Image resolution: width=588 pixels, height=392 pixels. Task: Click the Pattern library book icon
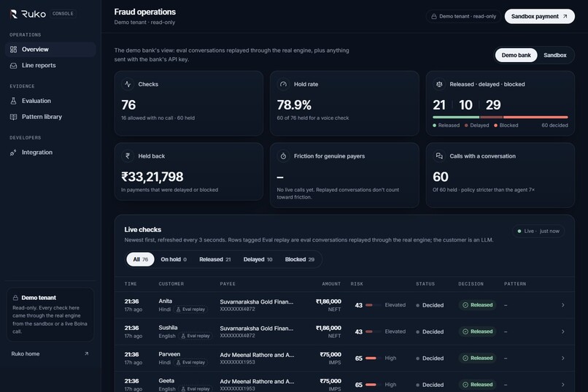click(x=14, y=117)
